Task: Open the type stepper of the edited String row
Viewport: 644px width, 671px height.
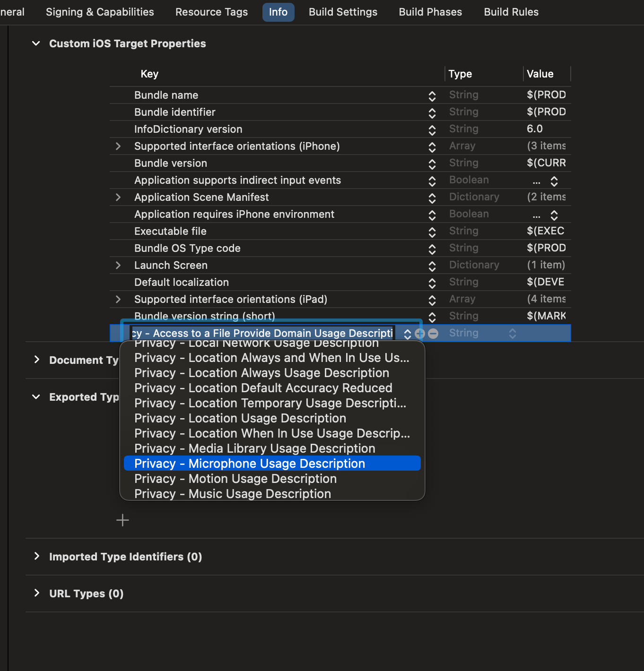Action: click(513, 334)
